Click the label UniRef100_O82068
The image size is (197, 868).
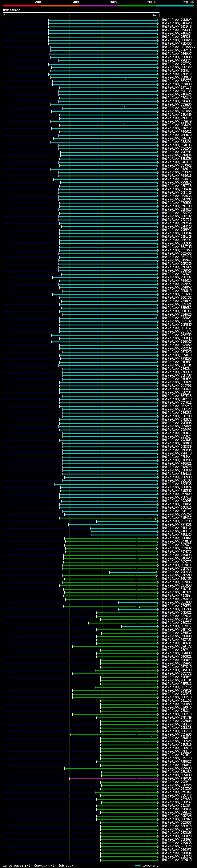pyautogui.click(x=177, y=254)
